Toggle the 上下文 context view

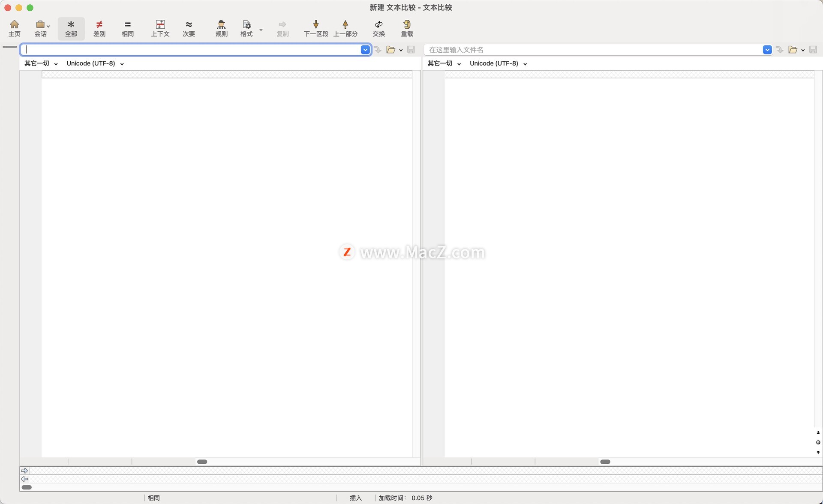160,28
